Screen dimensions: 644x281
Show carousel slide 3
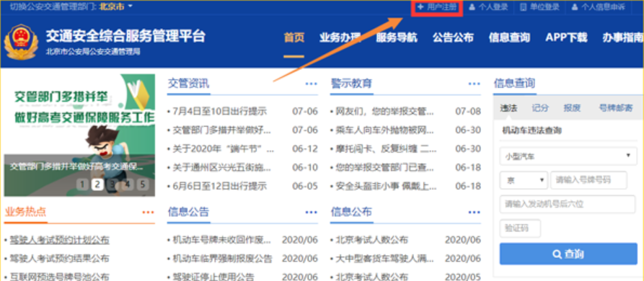pos(112,184)
